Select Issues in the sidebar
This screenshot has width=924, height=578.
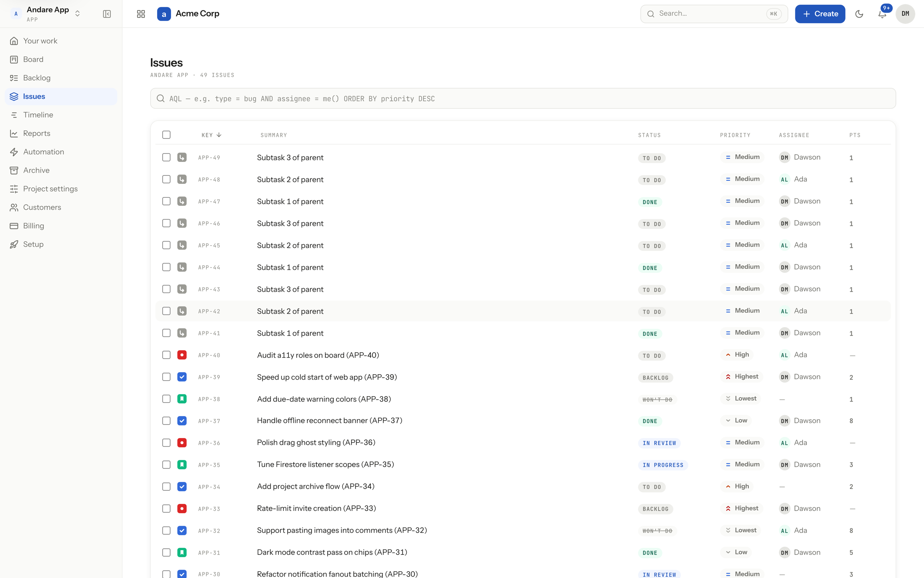coord(61,96)
